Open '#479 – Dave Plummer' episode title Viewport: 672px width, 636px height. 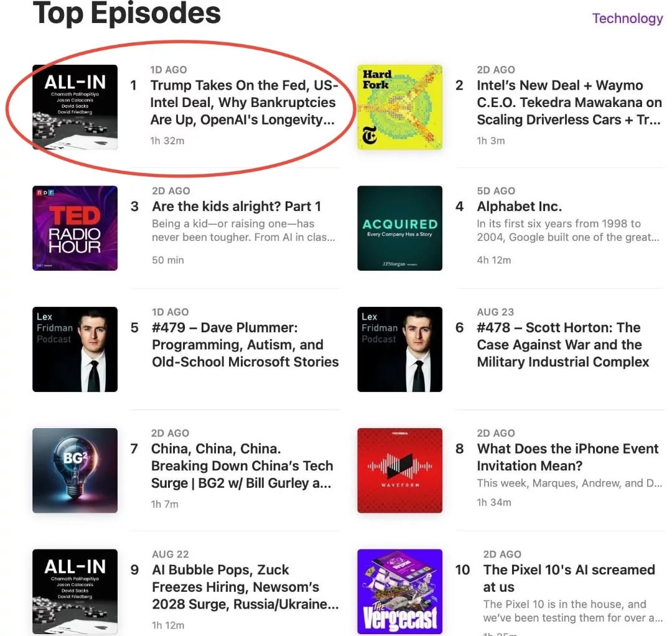(245, 345)
